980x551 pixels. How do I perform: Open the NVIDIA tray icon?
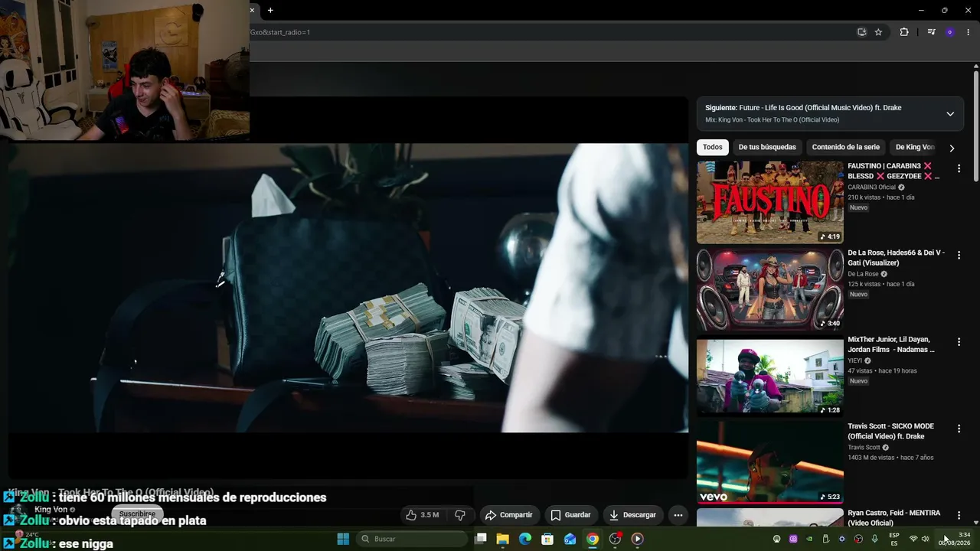point(809,539)
